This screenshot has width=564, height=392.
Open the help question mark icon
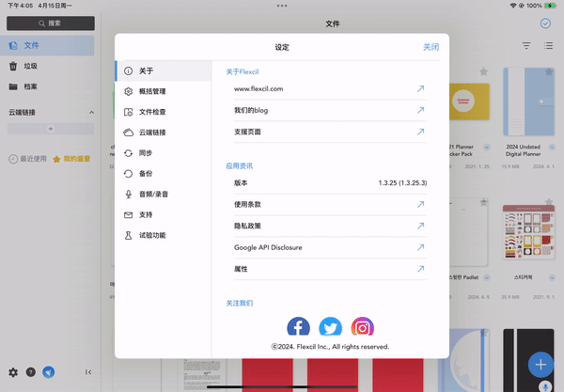pos(31,372)
